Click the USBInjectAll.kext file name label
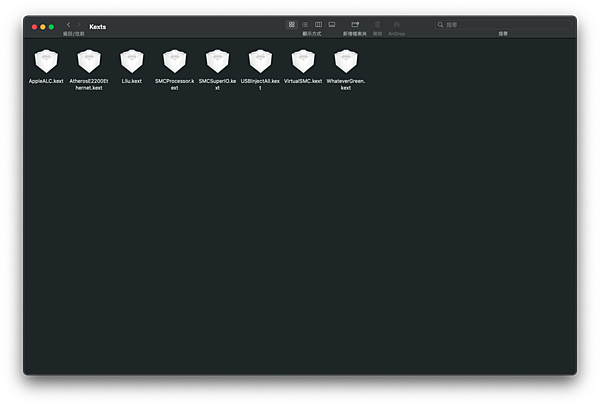Screen dimensions: 600x406 click(260, 85)
